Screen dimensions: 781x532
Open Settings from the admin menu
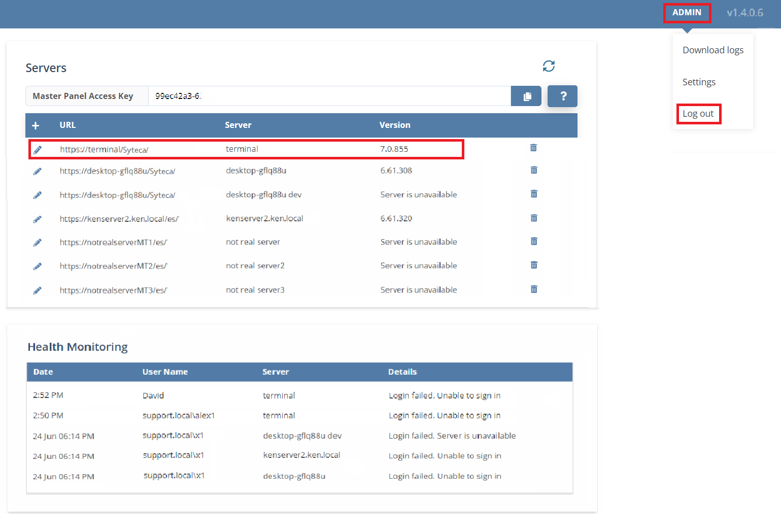(699, 82)
